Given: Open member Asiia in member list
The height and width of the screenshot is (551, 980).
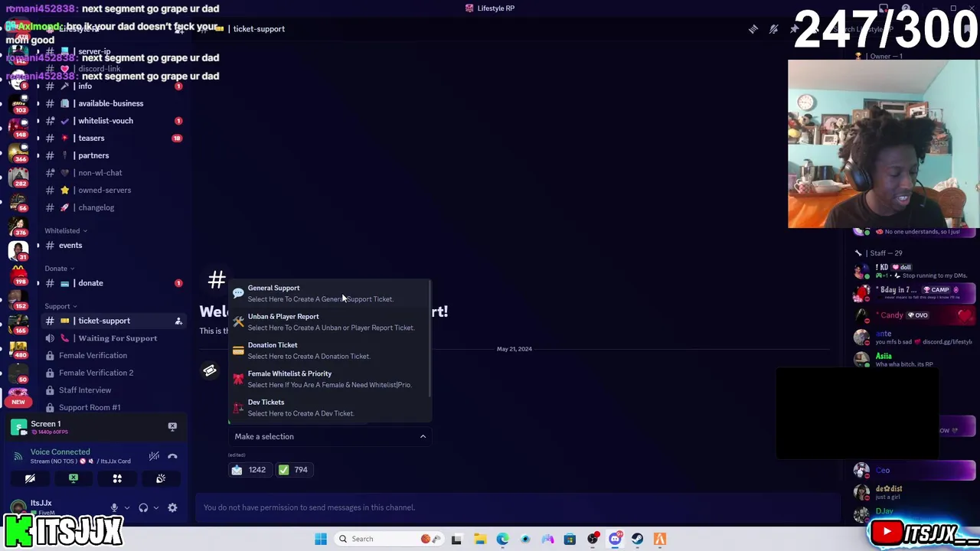Looking at the screenshot, I should click(915, 360).
